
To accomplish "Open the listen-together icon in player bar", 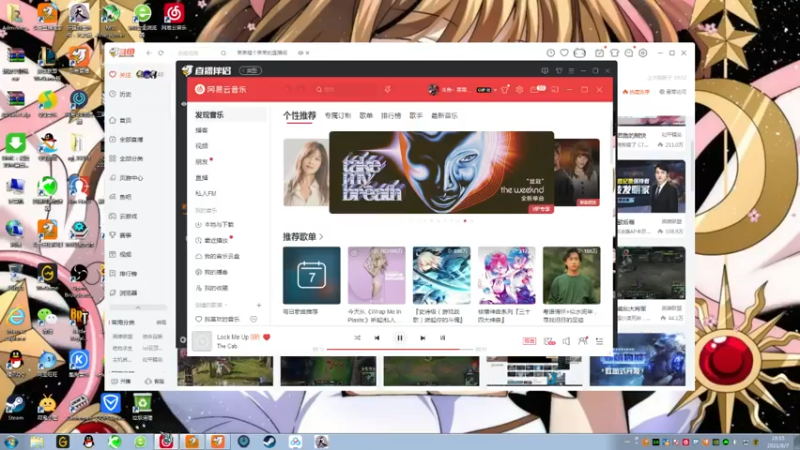I will click(x=583, y=341).
